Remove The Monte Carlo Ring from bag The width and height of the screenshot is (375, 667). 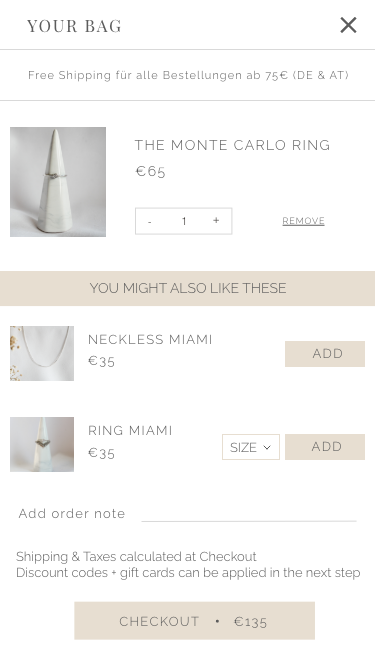(303, 221)
